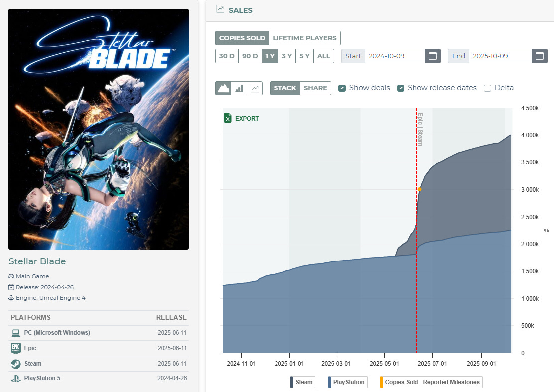Click the SALES section heading
Image resolution: width=554 pixels, height=392 pixels.
pos(240,10)
